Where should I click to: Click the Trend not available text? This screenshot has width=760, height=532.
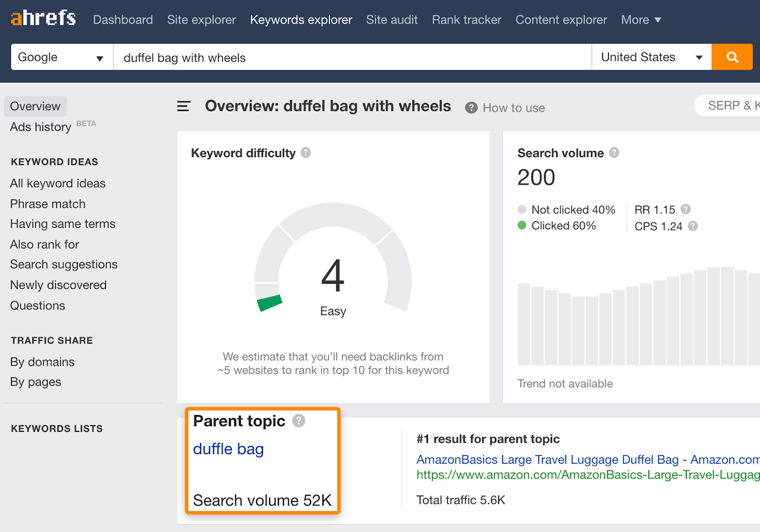click(565, 383)
